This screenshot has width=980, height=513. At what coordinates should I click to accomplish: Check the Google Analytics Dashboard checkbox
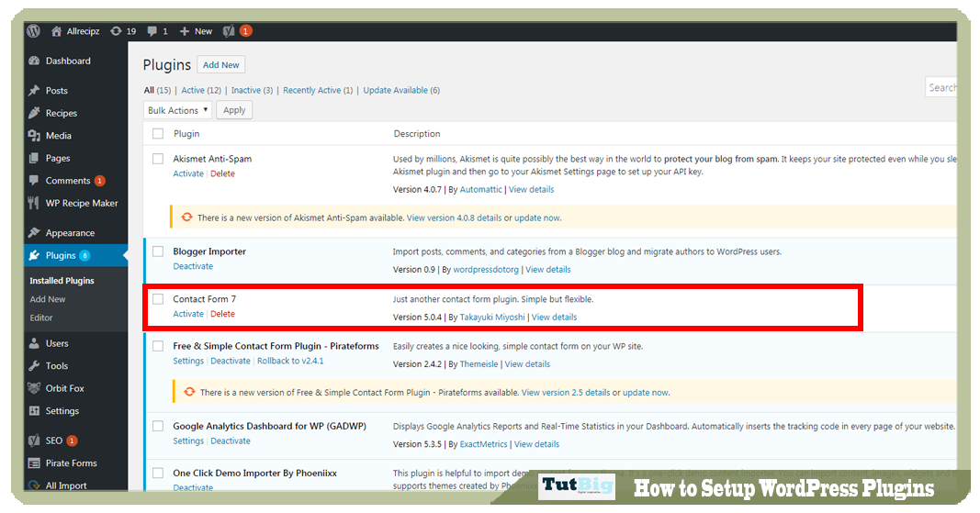[x=158, y=426]
